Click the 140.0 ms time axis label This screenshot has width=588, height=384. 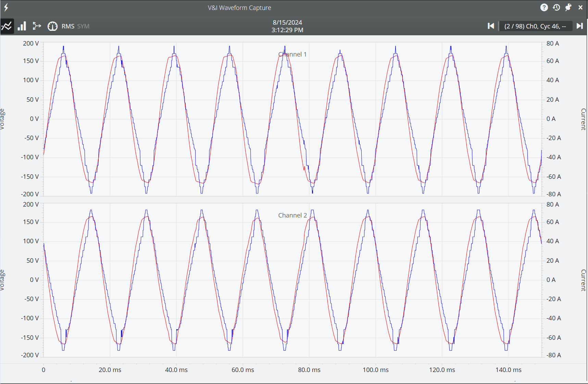click(x=509, y=370)
